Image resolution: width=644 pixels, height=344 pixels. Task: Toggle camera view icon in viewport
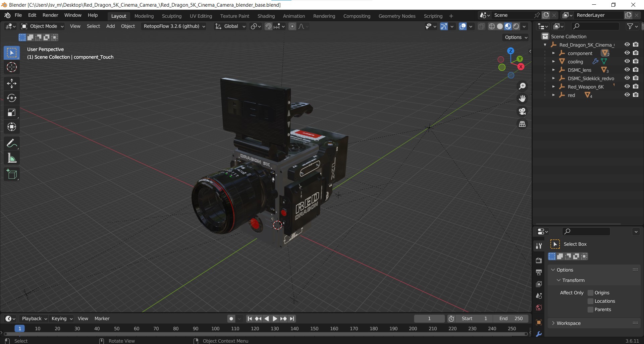[x=522, y=111]
